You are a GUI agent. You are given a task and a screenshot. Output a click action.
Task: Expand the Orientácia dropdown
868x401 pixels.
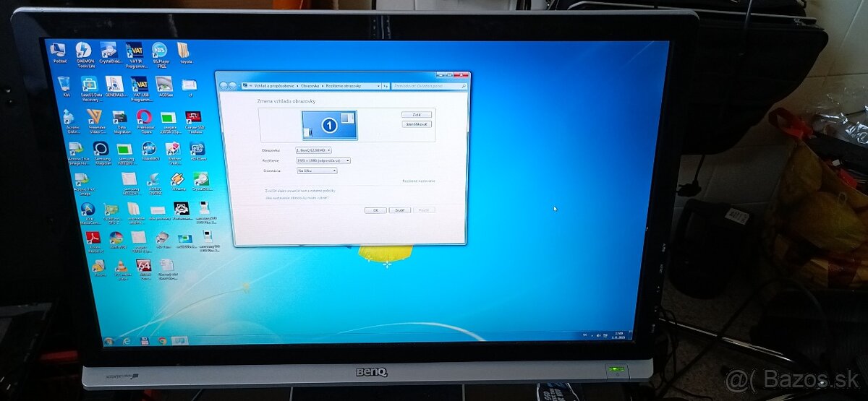pos(317,171)
